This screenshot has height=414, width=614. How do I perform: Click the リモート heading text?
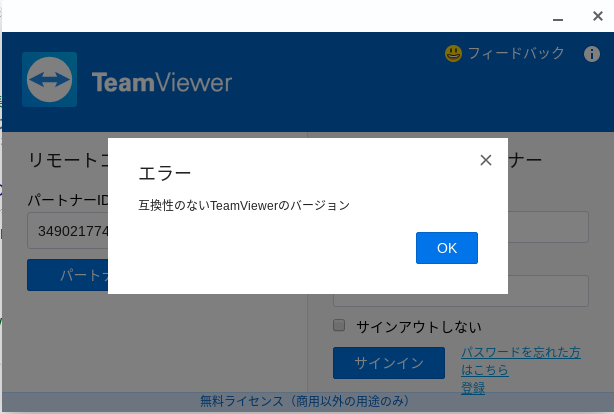(x=68, y=160)
